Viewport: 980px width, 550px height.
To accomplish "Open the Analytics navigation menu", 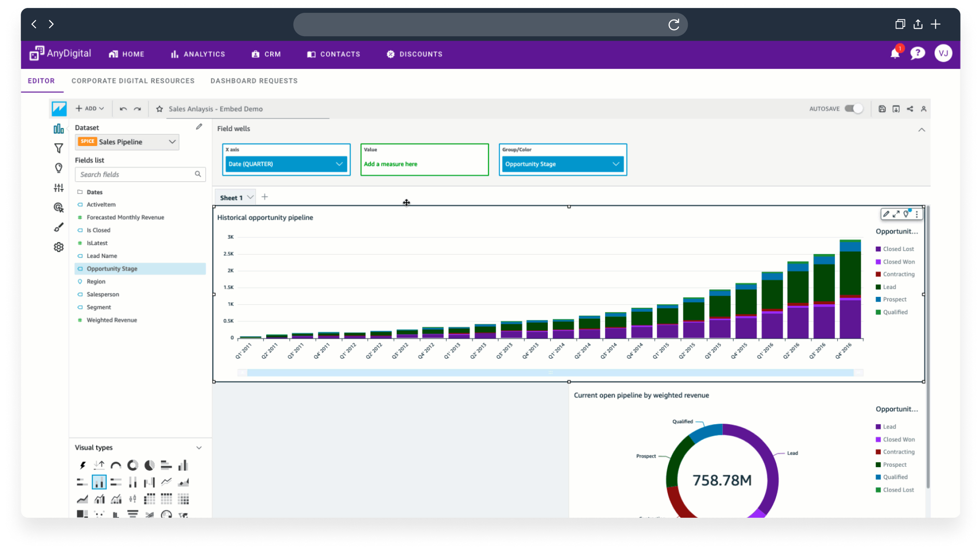I will pyautogui.click(x=198, y=54).
